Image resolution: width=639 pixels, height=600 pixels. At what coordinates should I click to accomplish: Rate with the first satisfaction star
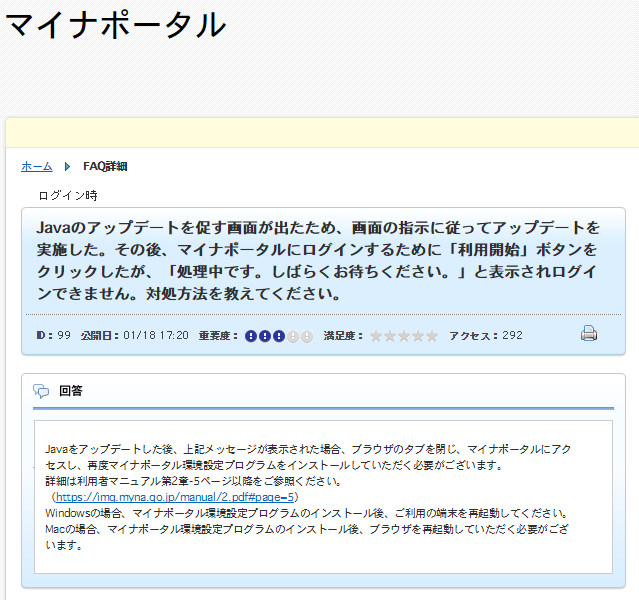click(x=376, y=336)
